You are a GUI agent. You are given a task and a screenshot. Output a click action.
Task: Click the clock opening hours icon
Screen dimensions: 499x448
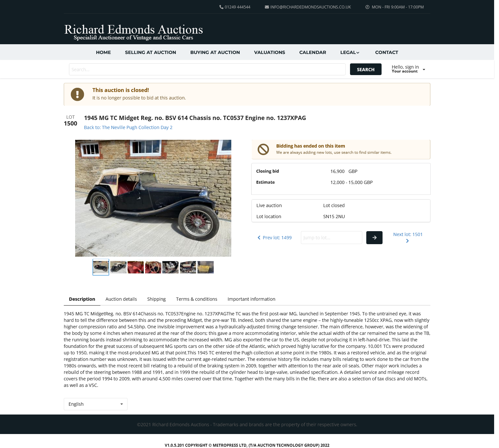367,7
